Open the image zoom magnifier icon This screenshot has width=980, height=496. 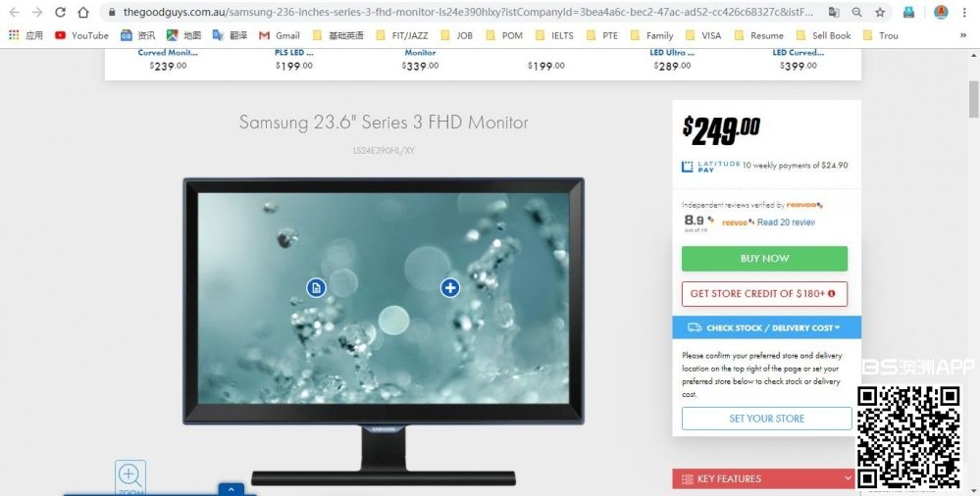pos(130,478)
